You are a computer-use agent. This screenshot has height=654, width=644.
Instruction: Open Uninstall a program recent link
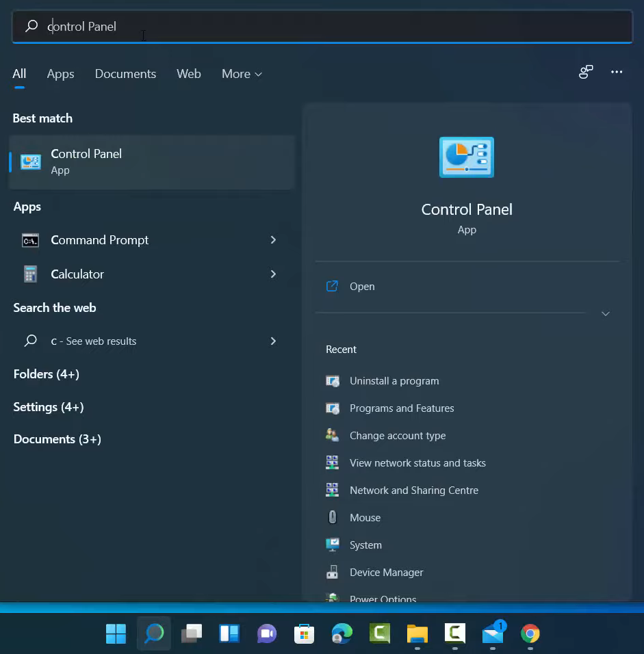tap(394, 381)
